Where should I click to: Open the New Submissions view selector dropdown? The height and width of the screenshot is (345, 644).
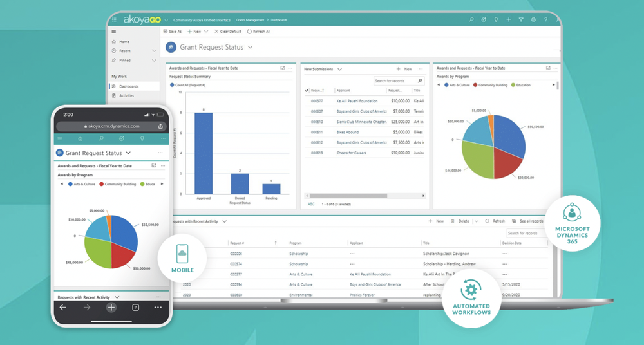(x=339, y=70)
